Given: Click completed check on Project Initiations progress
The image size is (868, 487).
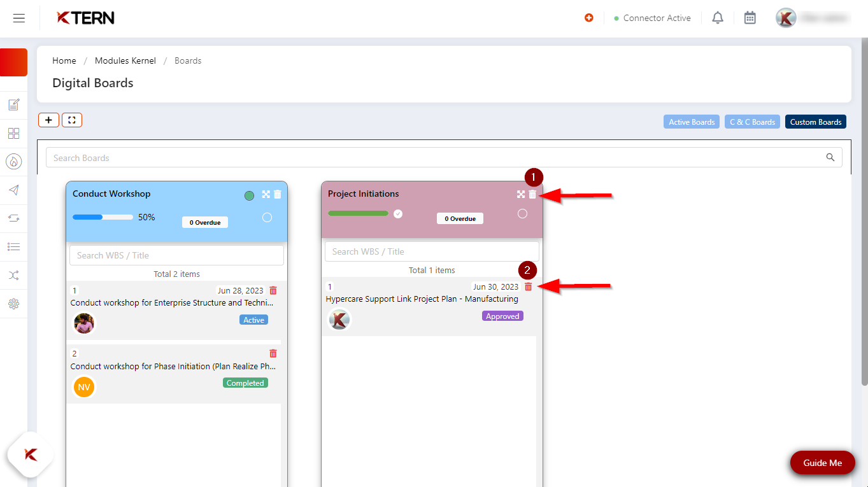Looking at the screenshot, I should 398,214.
